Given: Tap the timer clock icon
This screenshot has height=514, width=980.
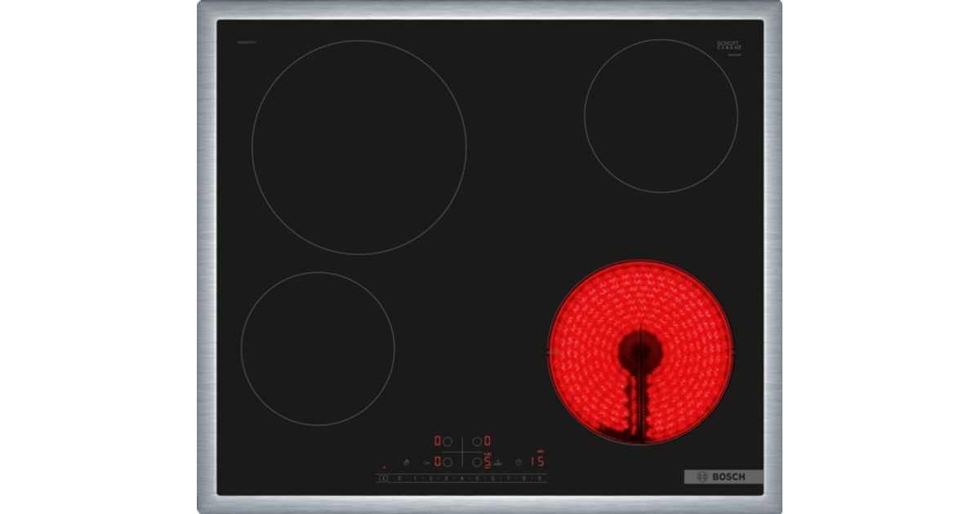Looking at the screenshot, I should tap(518, 462).
